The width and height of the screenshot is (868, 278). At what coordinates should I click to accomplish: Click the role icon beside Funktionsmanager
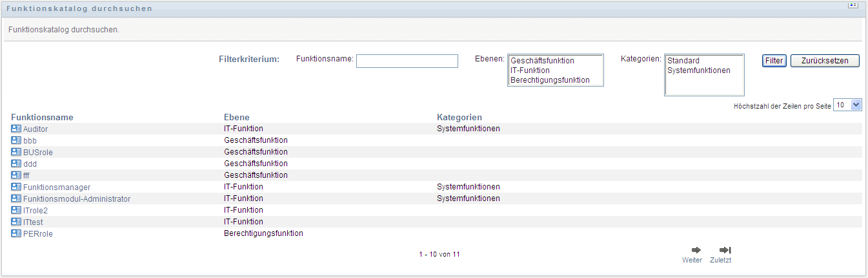click(x=16, y=187)
